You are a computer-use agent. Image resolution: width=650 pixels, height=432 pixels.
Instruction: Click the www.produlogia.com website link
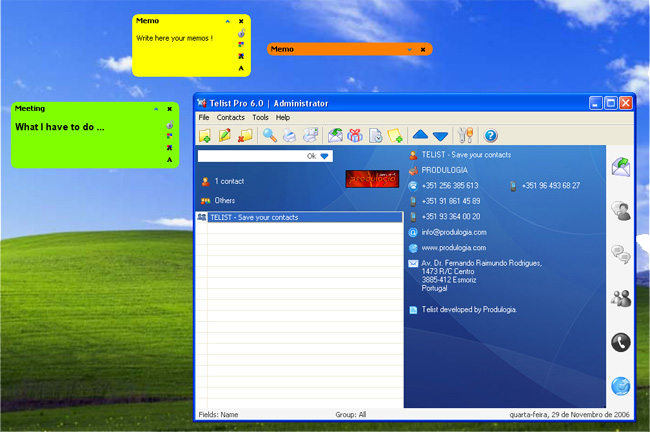(453, 247)
